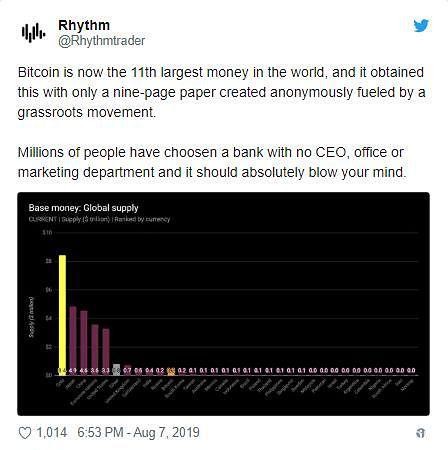
Task: Click the 6:53 PM - Aug 7, 2019 timestamp
Action: point(138,432)
